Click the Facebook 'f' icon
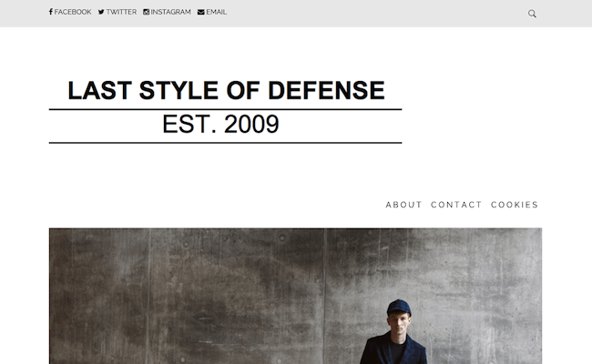The height and width of the screenshot is (364, 592). (x=51, y=13)
